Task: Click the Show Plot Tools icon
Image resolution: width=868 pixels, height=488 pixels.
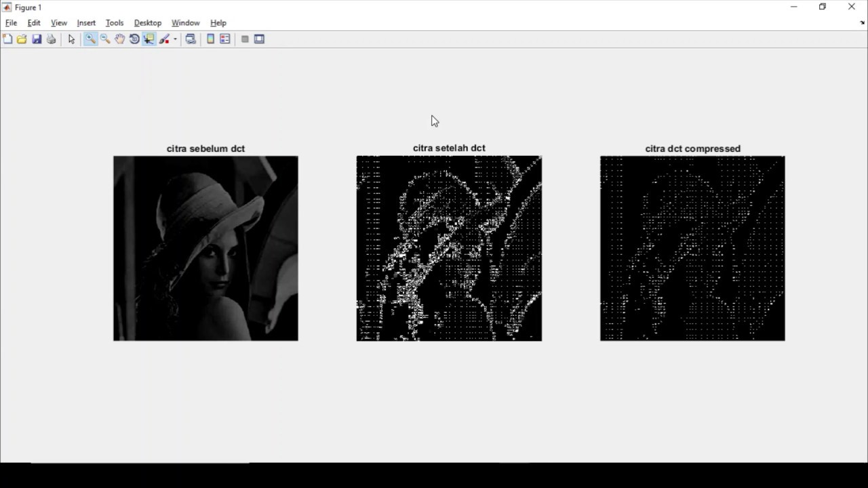Action: click(259, 39)
